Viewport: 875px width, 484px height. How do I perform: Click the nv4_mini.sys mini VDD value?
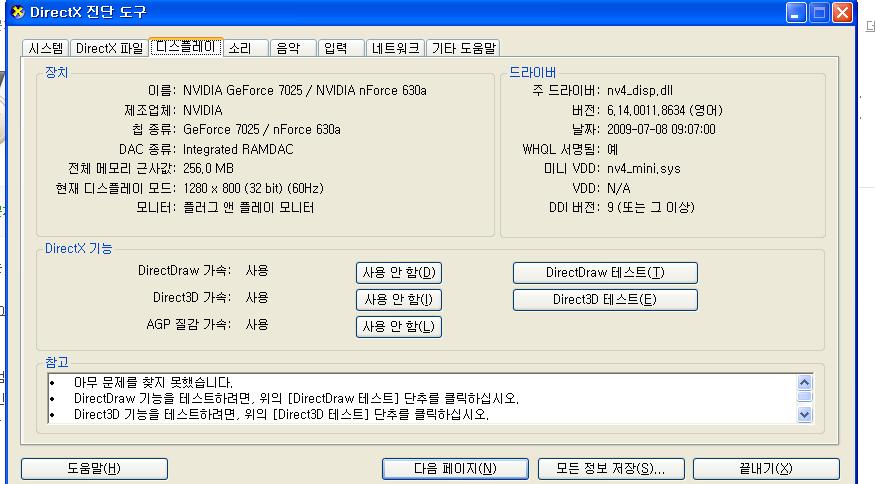(x=643, y=169)
